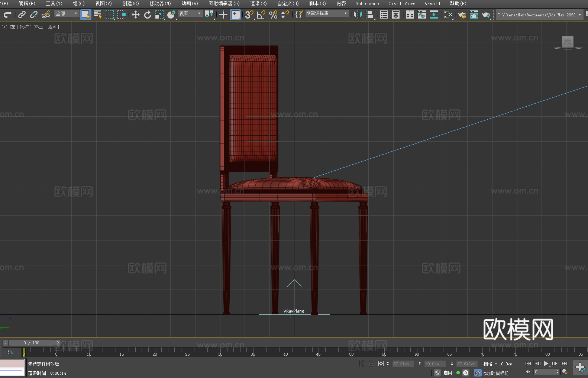The height and width of the screenshot is (378, 588).
Task: Open Schematic View icon
Action: click(448, 14)
